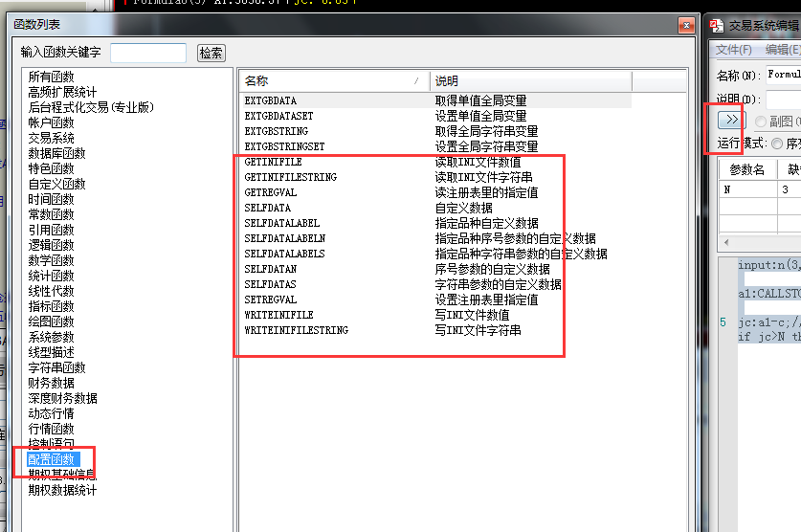Select 统计函数 category
This screenshot has width=801, height=532.
[51, 276]
